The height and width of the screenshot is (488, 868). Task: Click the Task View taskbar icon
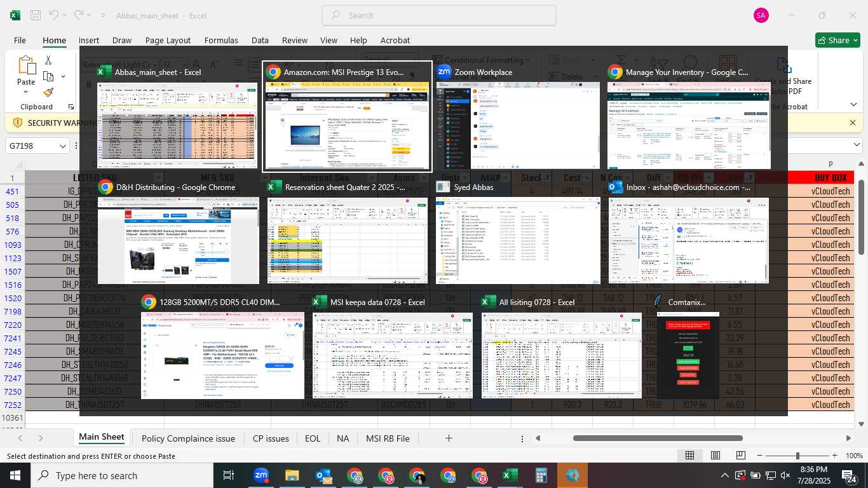click(x=229, y=475)
